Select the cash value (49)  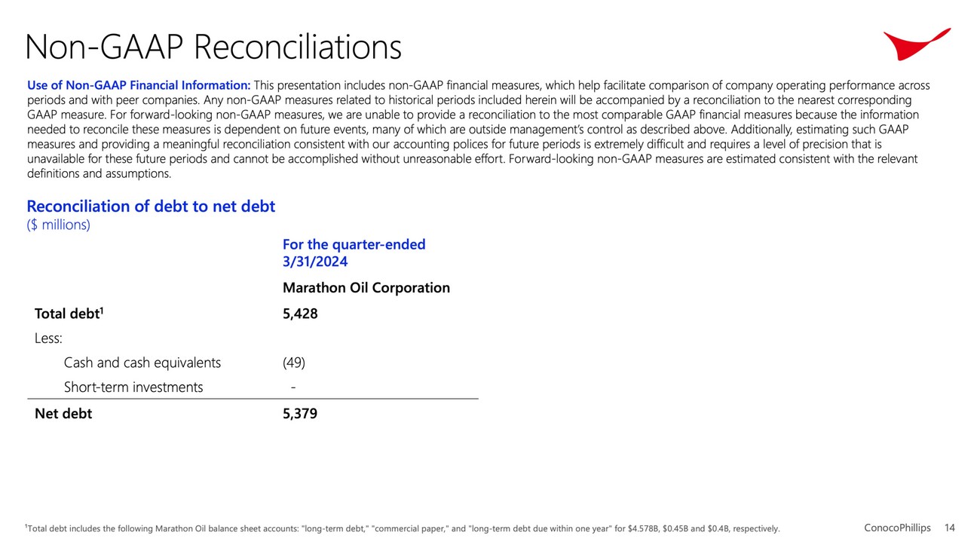pos(294,363)
